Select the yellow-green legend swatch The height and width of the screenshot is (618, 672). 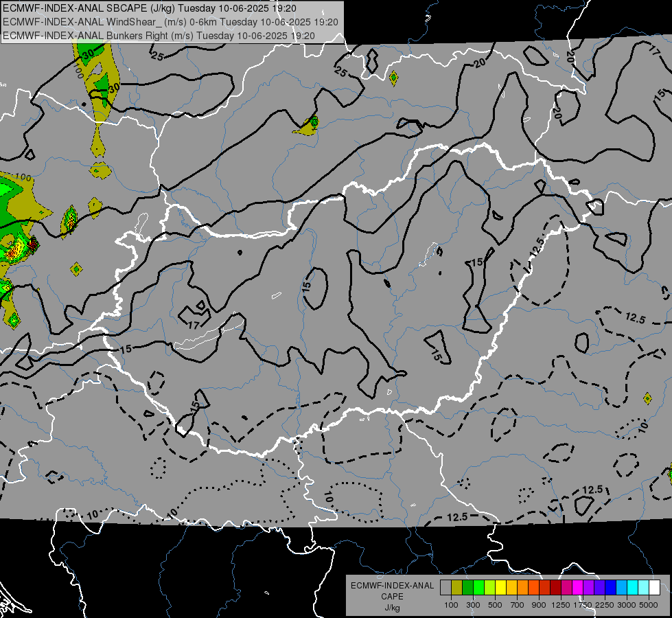[x=489, y=588]
